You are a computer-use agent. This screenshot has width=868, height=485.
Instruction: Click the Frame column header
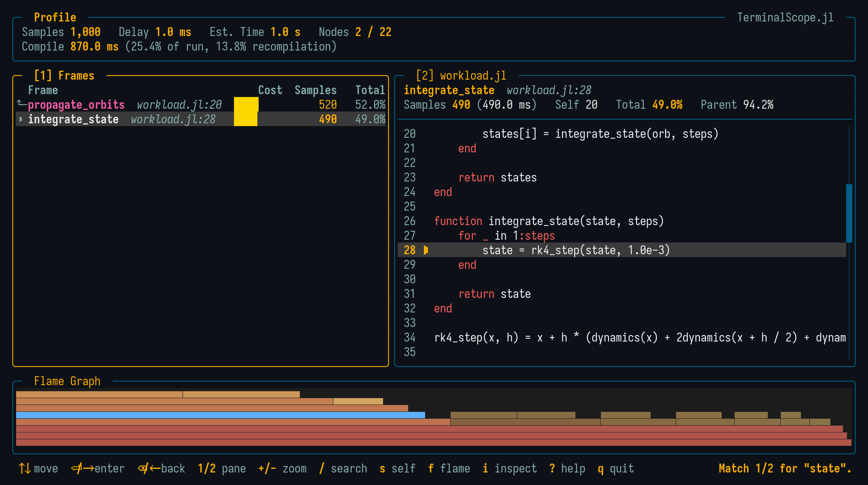point(43,90)
